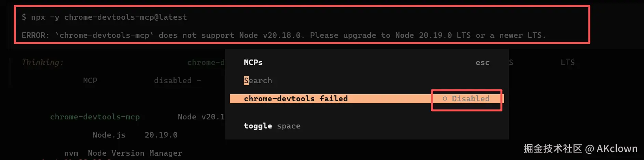Viewport: 644px width, 160px height.
Task: Click the circle icon beside Disabled
Action: (445, 99)
